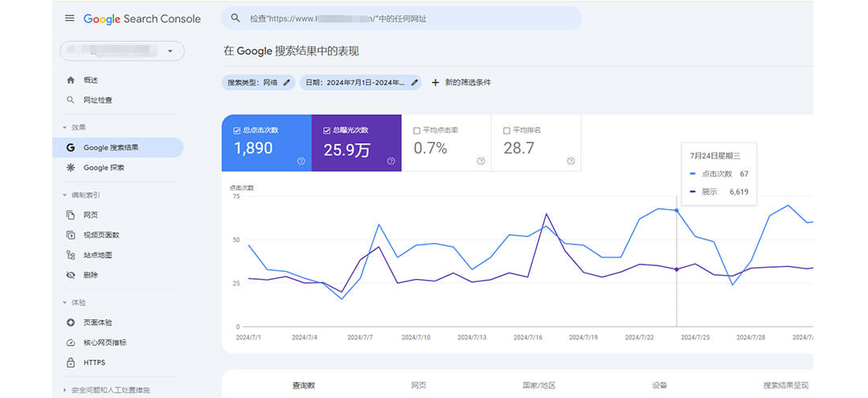The height and width of the screenshot is (398, 868).
Task: Click the 搜索类型：网络 filter chip
Action: click(x=259, y=83)
